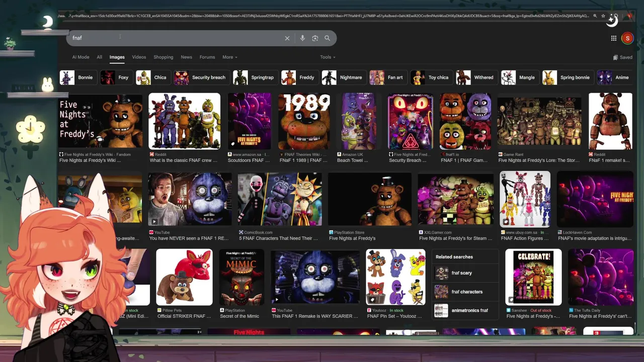Open the XXLGamer.com Steam image
The height and width of the screenshot is (362, 644).
(456, 199)
